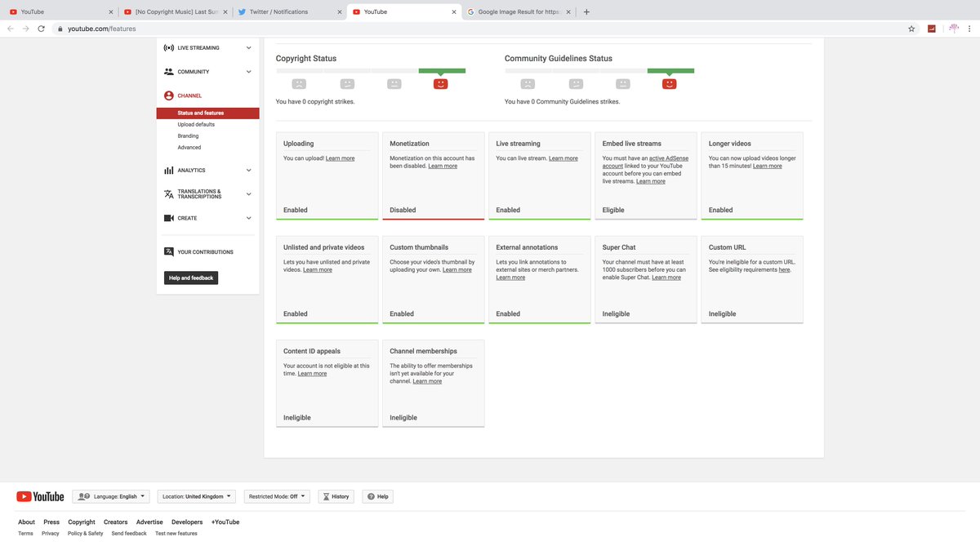The height and width of the screenshot is (551, 980).
Task: Bookmark this page with the star icon
Action: tap(911, 29)
